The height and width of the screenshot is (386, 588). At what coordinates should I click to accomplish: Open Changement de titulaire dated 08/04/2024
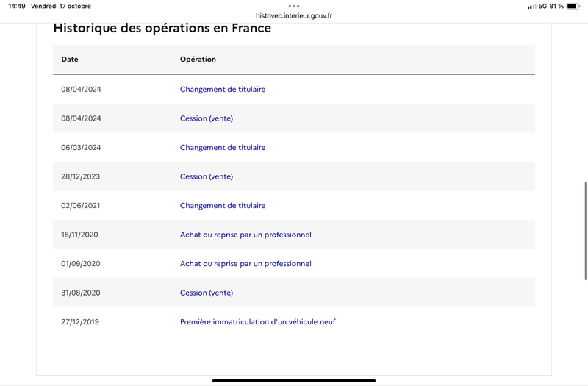[x=223, y=90]
